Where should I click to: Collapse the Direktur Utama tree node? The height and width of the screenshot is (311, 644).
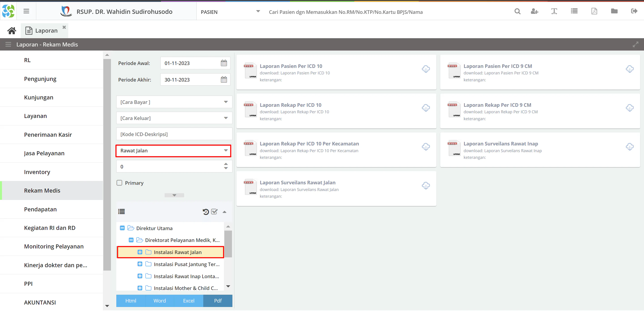coord(122,228)
